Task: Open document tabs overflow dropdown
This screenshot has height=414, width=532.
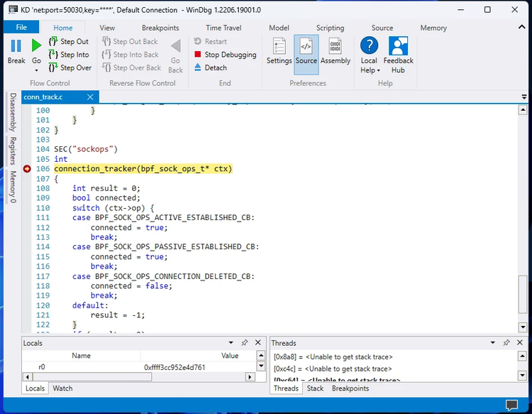Action: [x=524, y=97]
